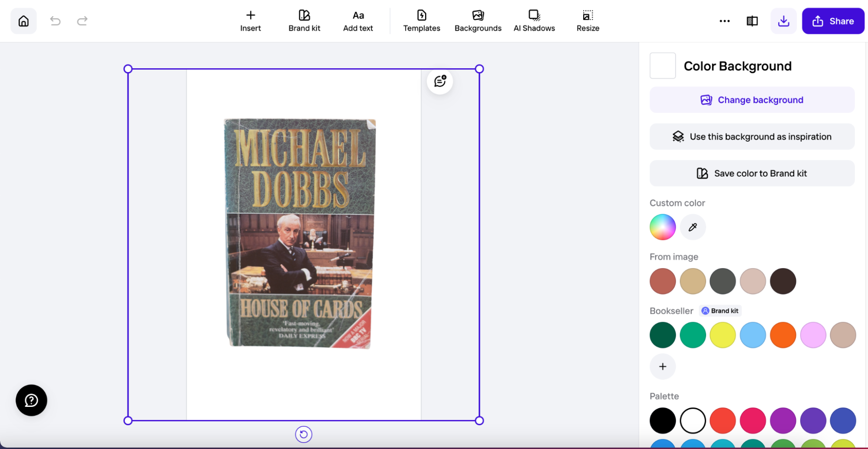Viewport: 868px width, 449px height.
Task: Select the House of Cards book image
Action: tap(300, 233)
